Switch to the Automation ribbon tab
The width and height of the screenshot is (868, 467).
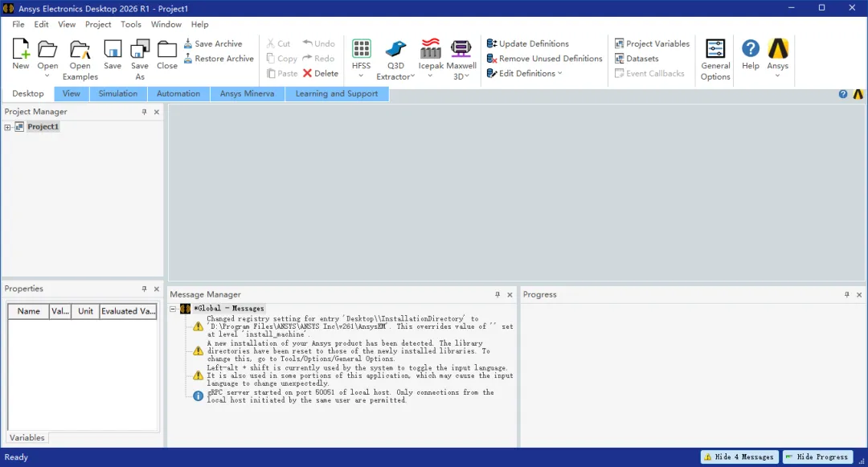178,94
